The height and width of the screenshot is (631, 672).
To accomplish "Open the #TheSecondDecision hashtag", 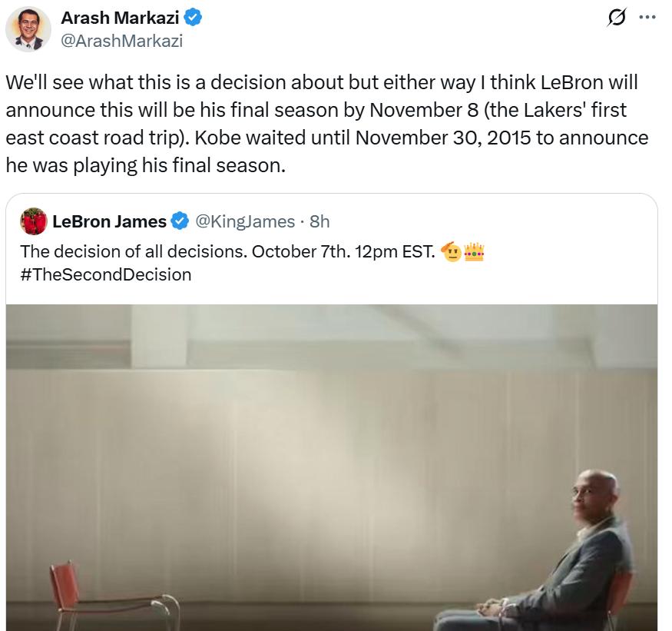I will click(x=106, y=274).
